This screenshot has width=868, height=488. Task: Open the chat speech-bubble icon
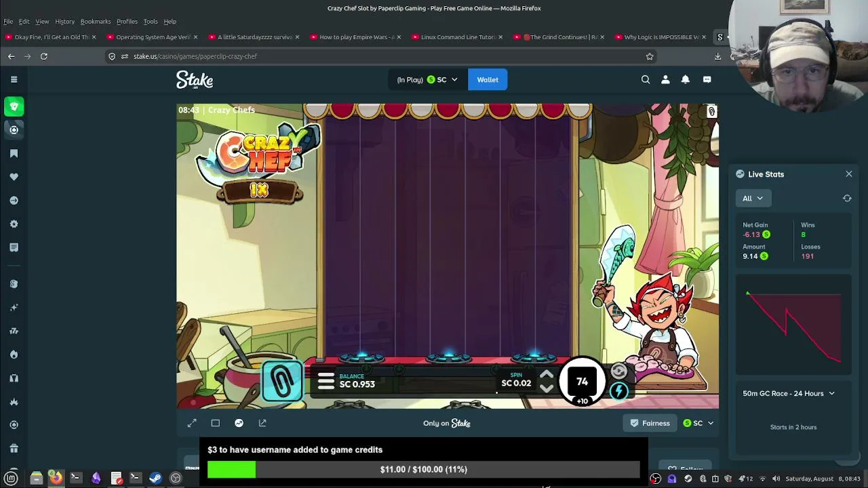click(707, 79)
